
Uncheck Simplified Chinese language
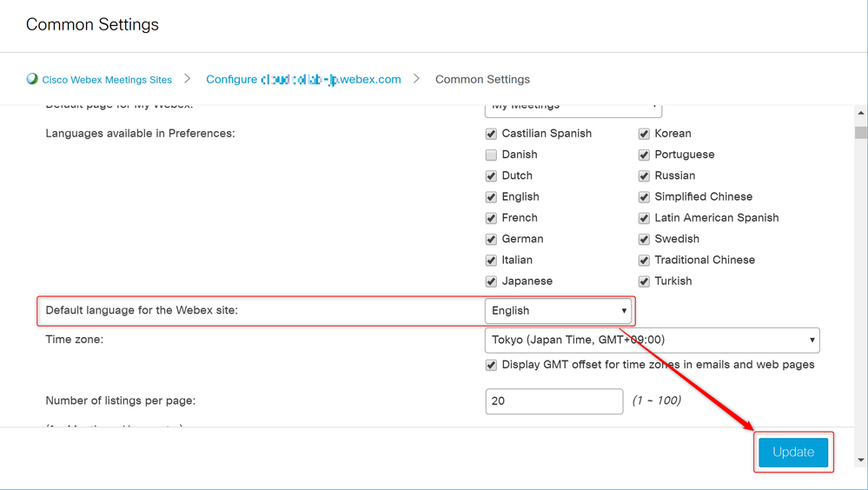(644, 197)
